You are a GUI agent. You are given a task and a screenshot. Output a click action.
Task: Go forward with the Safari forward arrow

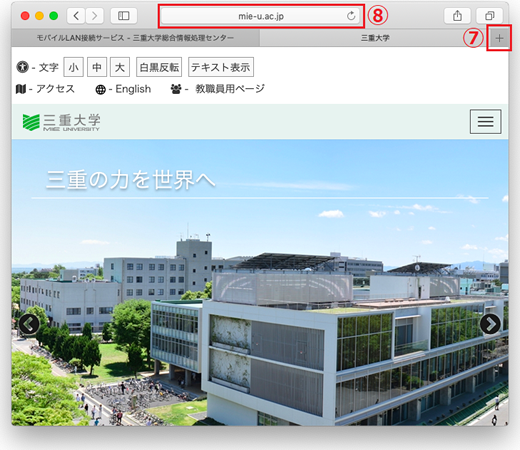(x=95, y=16)
